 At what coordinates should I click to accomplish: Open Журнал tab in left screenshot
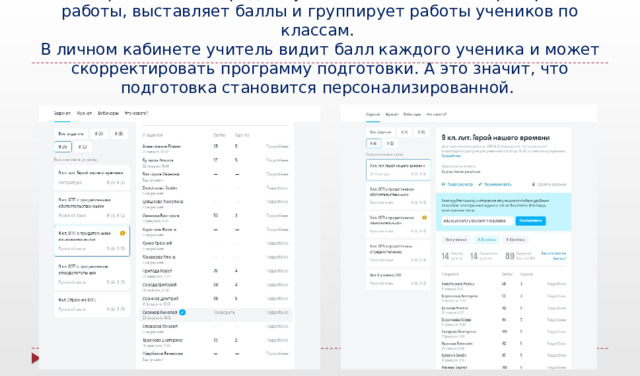(x=84, y=113)
